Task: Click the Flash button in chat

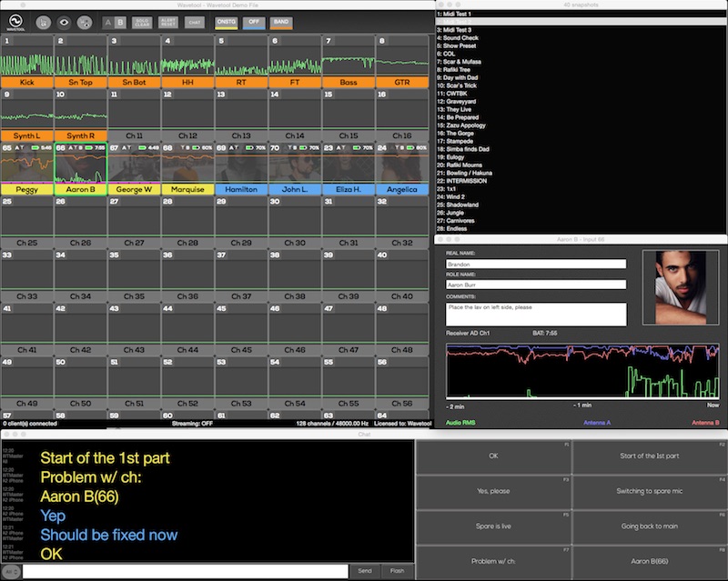Action: pos(397,571)
